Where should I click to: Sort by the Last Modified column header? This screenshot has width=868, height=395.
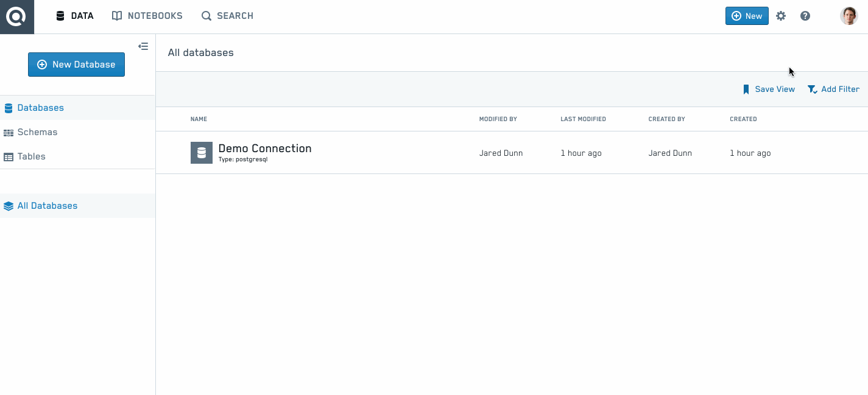pos(583,119)
